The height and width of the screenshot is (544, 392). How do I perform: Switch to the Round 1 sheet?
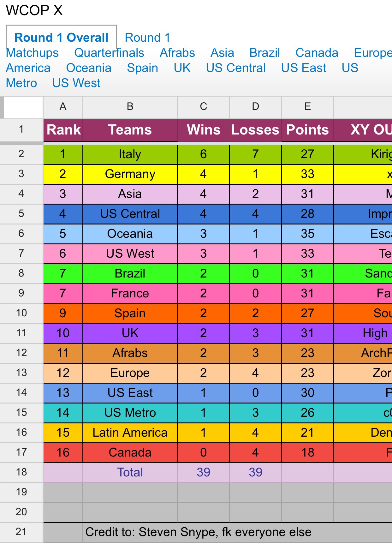tap(147, 38)
